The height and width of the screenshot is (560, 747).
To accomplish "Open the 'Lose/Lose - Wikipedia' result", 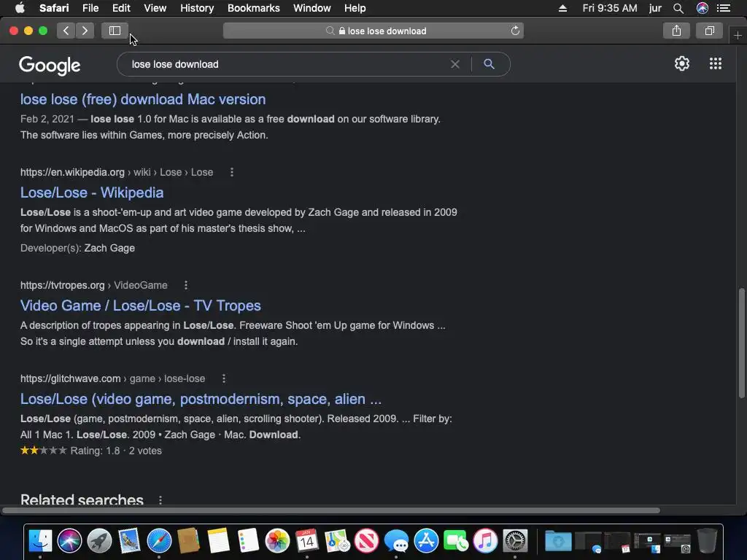I will 92,192.
